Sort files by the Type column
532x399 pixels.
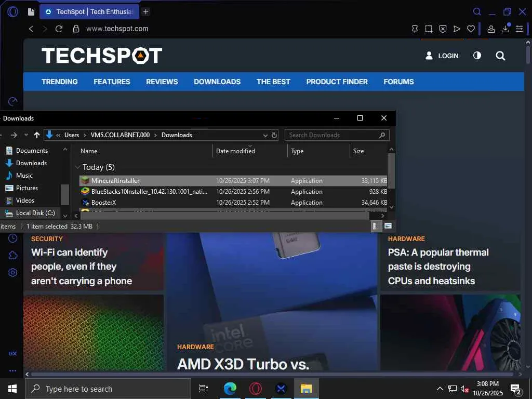(297, 151)
